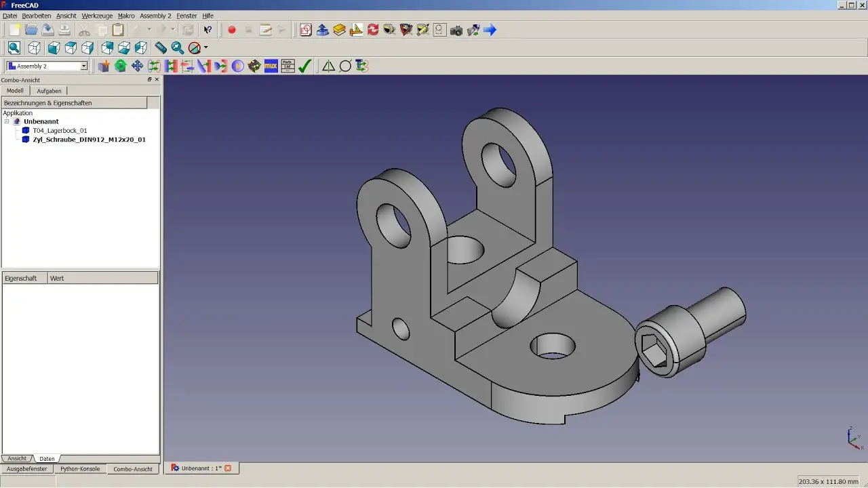Open the Fenster menu
The image size is (868, 488).
pos(186,16)
